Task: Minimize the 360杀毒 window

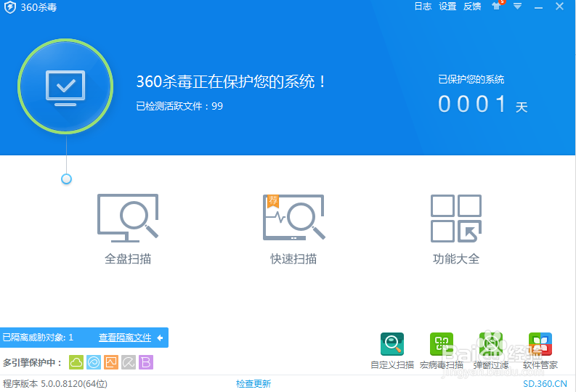Action: (538, 7)
